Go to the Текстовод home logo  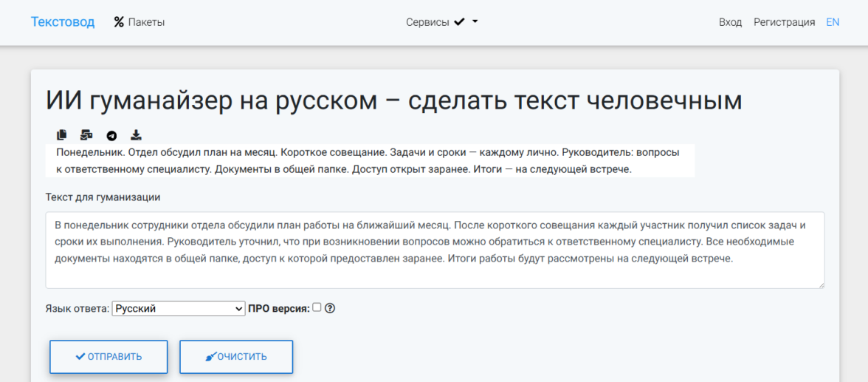63,22
